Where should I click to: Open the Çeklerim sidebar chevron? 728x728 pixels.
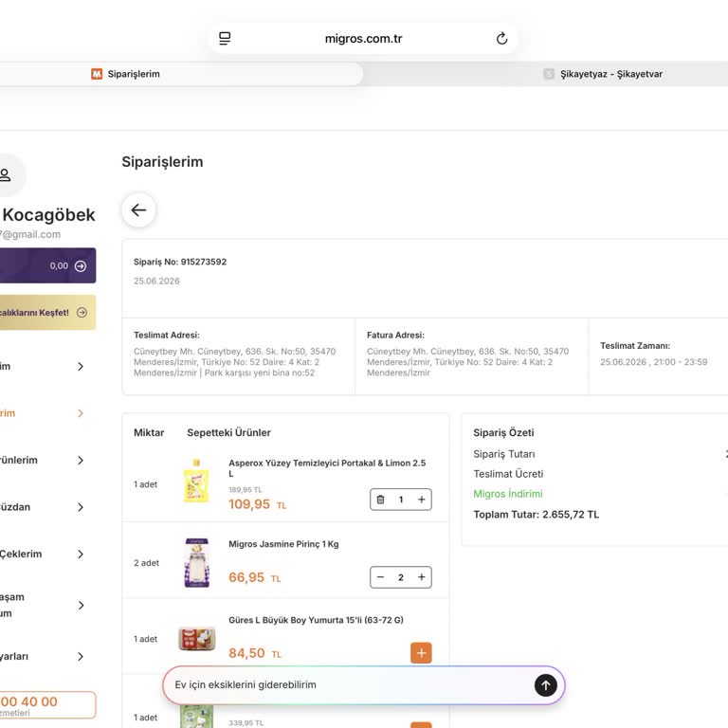(81, 554)
